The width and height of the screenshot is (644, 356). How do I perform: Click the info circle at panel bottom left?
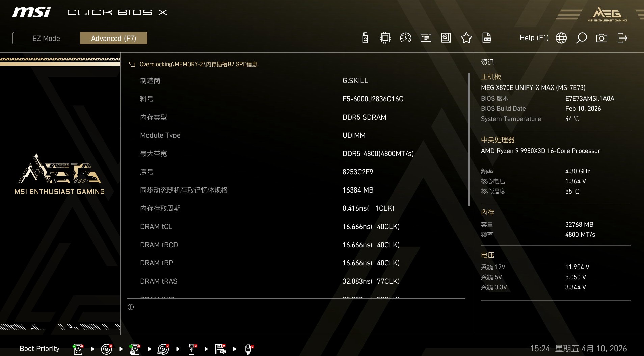[x=131, y=307]
